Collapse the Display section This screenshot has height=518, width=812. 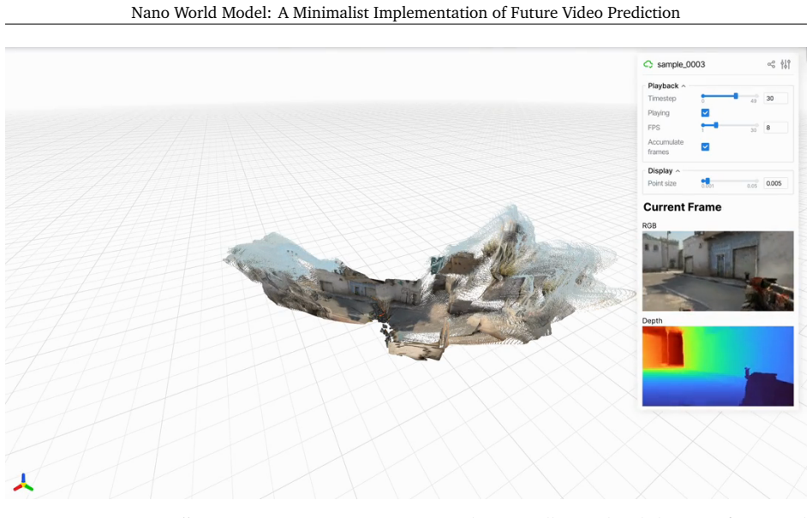point(664,170)
